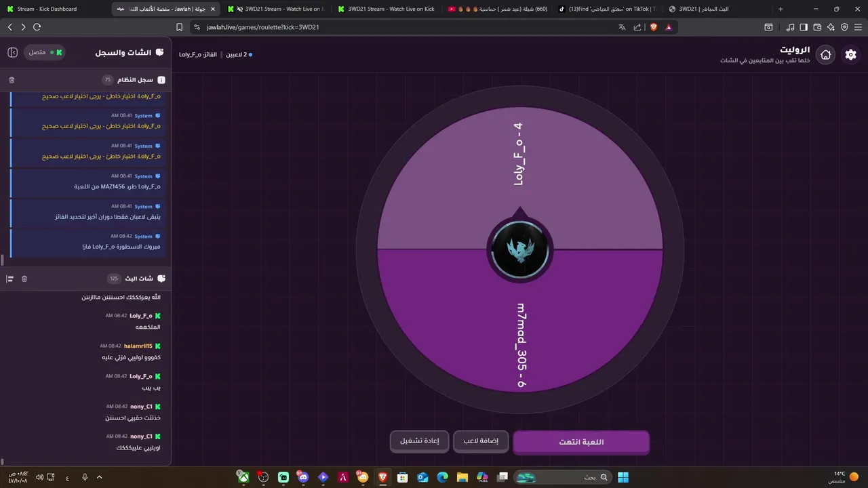The image size is (868, 488).
Task: Clear the system log with its trash icon
Action: pyautogui.click(x=12, y=80)
